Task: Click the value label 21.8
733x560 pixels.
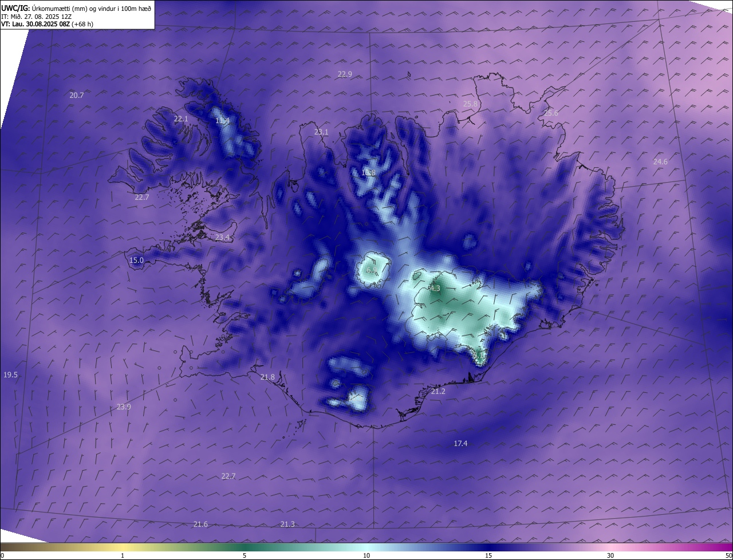Action: (267, 377)
